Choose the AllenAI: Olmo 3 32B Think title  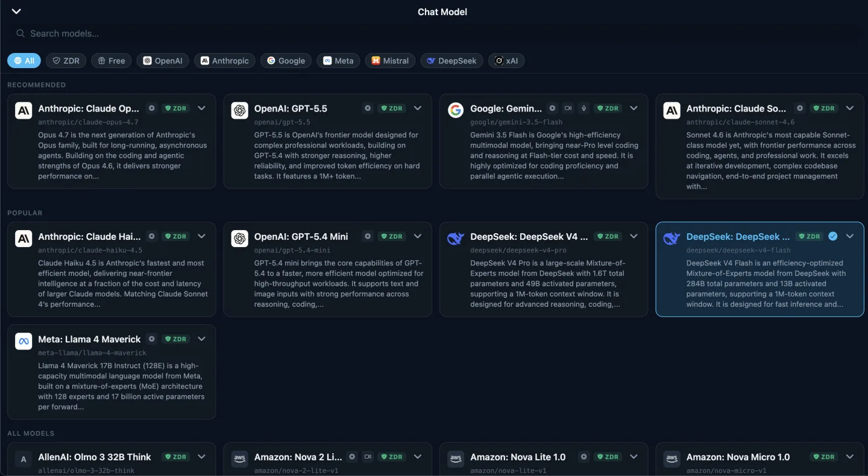point(95,457)
